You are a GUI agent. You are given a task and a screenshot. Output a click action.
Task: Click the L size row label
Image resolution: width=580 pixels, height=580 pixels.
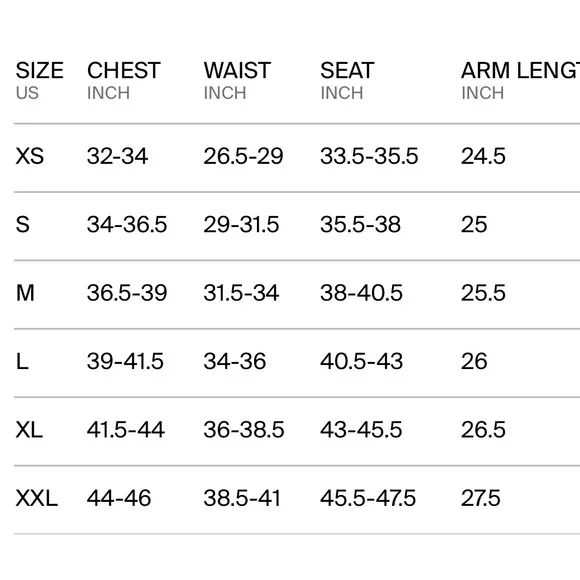[x=22, y=361]
